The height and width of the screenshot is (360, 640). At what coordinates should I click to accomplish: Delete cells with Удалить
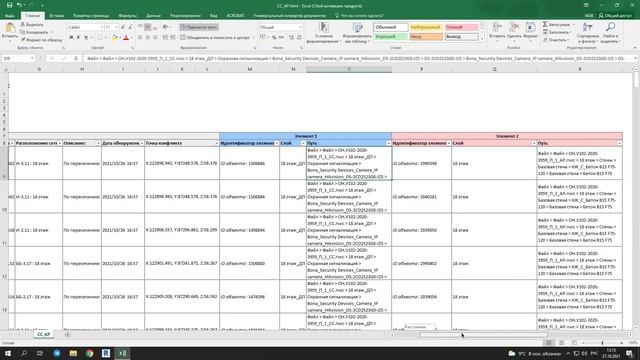tap(514, 32)
